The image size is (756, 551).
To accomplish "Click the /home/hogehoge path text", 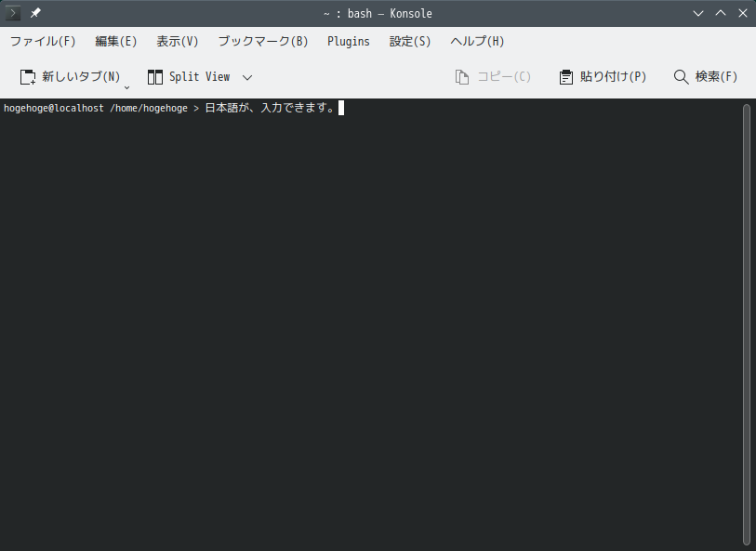I will click(149, 109).
